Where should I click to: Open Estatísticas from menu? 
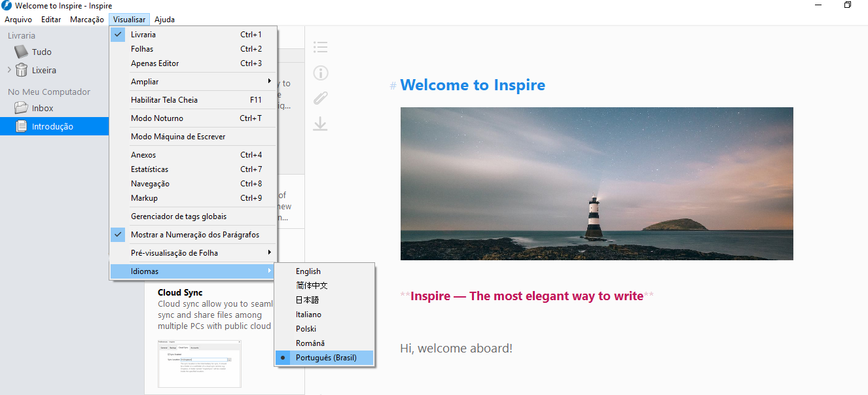point(193,169)
